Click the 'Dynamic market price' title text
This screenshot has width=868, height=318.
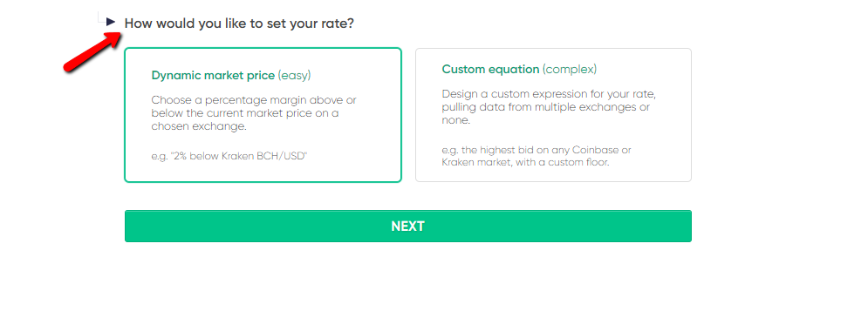coord(213,75)
